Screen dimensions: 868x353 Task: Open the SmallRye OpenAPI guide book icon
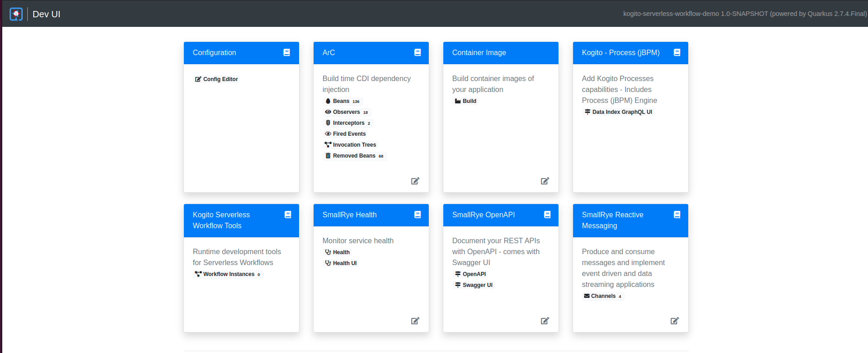pyautogui.click(x=547, y=215)
